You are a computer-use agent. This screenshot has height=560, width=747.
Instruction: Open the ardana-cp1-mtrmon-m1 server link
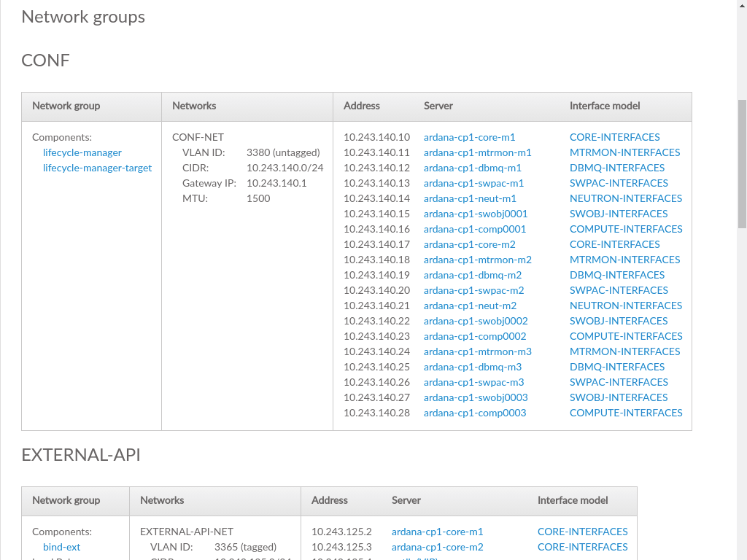point(477,152)
